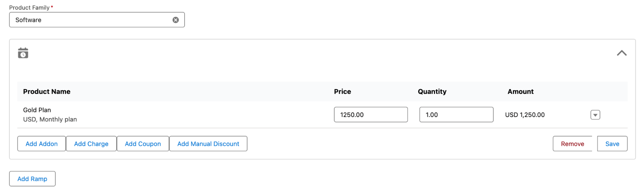This screenshot has height=190, width=644.
Task: Focus the Price field showing 1250.00
Action: [x=370, y=115]
